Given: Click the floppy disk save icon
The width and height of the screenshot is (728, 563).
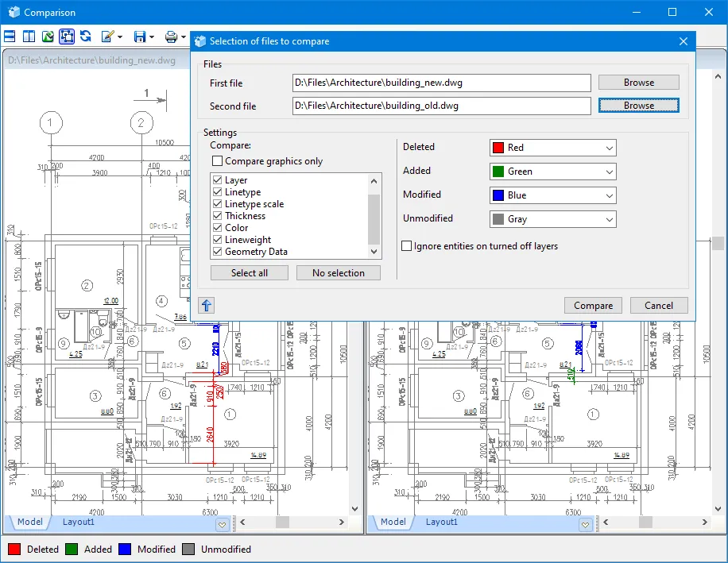Looking at the screenshot, I should point(140,37).
